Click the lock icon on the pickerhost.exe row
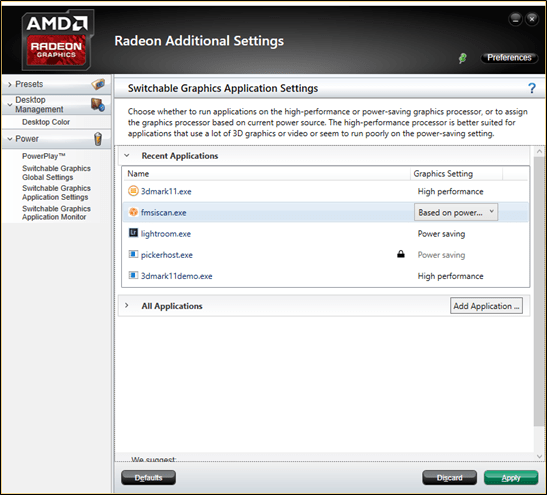The height and width of the screenshot is (495, 547). pos(401,254)
